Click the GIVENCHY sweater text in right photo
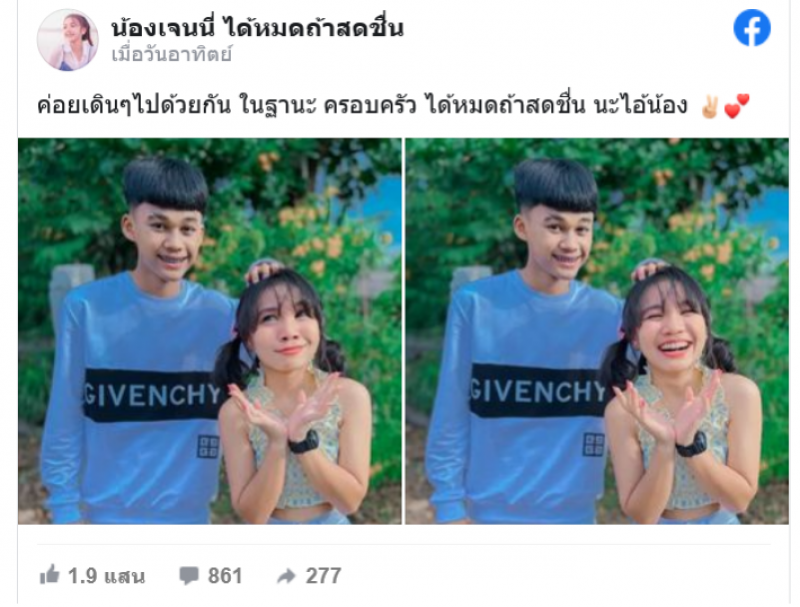Screen dimensions: 800x607 click(x=539, y=391)
